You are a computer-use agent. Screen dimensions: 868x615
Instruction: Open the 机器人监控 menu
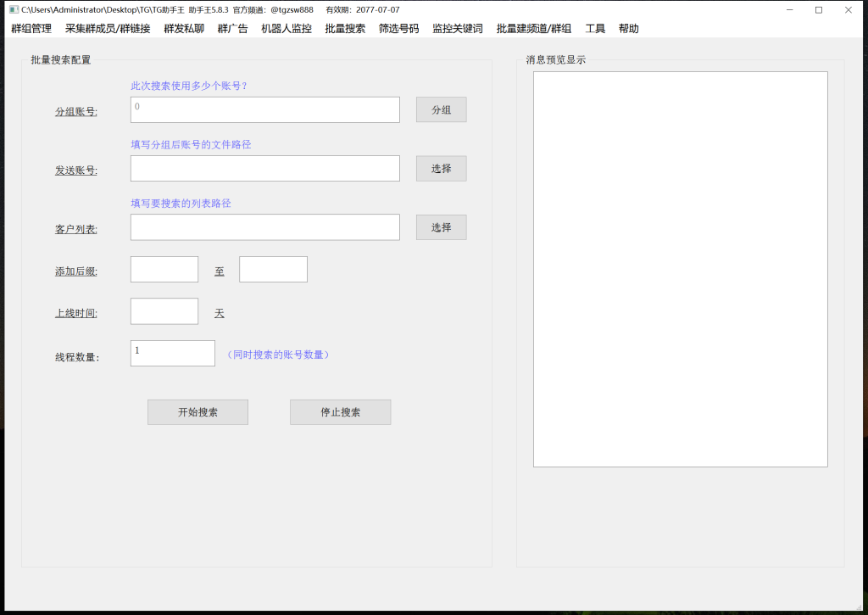point(287,29)
